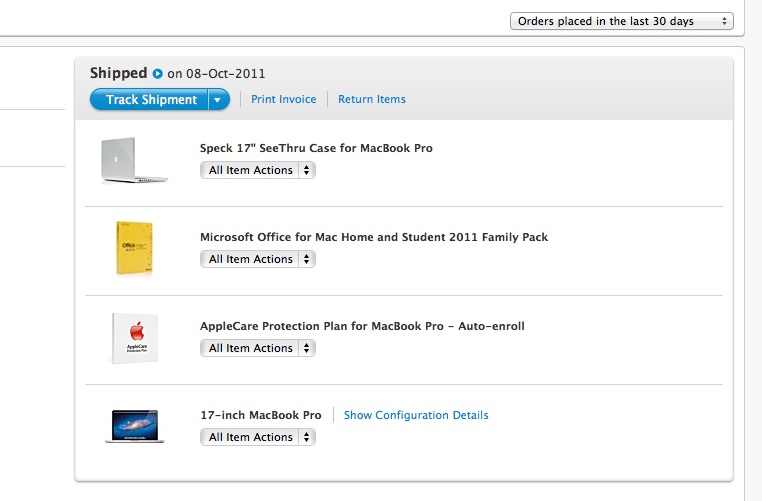The height and width of the screenshot is (501, 762).
Task: Open All Item Actions for 17-inch MacBook Pro
Action: point(258,437)
